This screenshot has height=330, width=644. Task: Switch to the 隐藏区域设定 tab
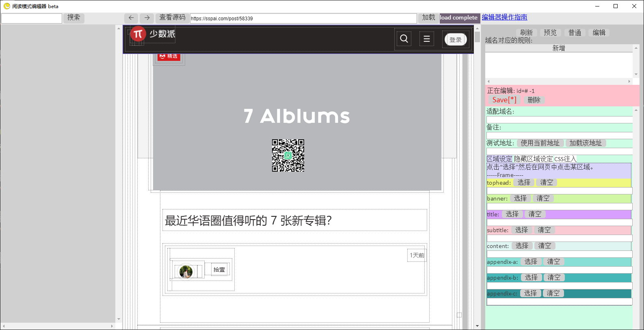pos(533,159)
